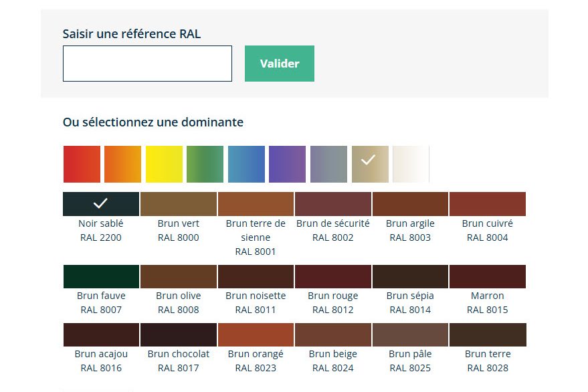The image size is (588, 392).
Task: Choose the blue dominant color swatch
Action: coord(246,164)
